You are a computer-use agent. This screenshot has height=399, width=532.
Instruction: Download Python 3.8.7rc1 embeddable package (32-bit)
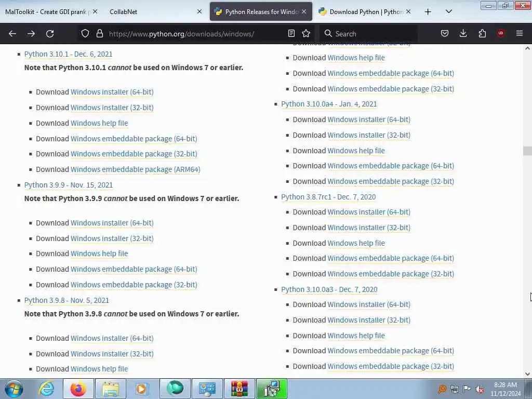[391, 274]
